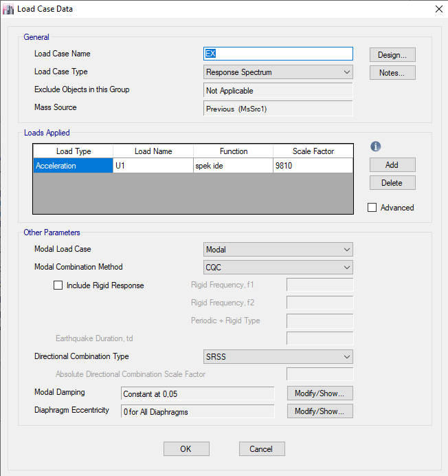
Task: Open the Load Case Type dropdown
Action: click(x=278, y=72)
